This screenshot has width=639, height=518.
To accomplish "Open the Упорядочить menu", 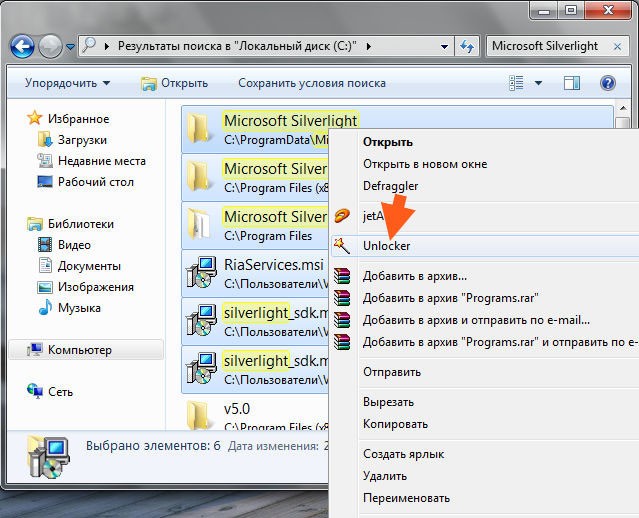I will click(x=67, y=83).
